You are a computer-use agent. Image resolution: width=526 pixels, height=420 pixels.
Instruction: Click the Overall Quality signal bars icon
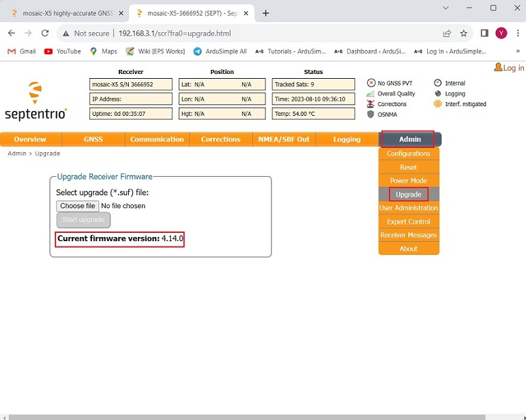(x=371, y=94)
